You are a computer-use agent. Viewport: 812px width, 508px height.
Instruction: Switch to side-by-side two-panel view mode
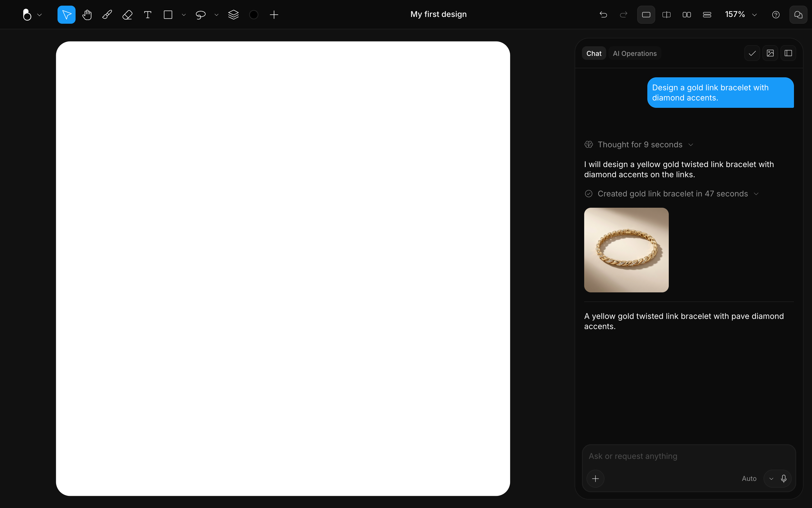pyautogui.click(x=687, y=15)
